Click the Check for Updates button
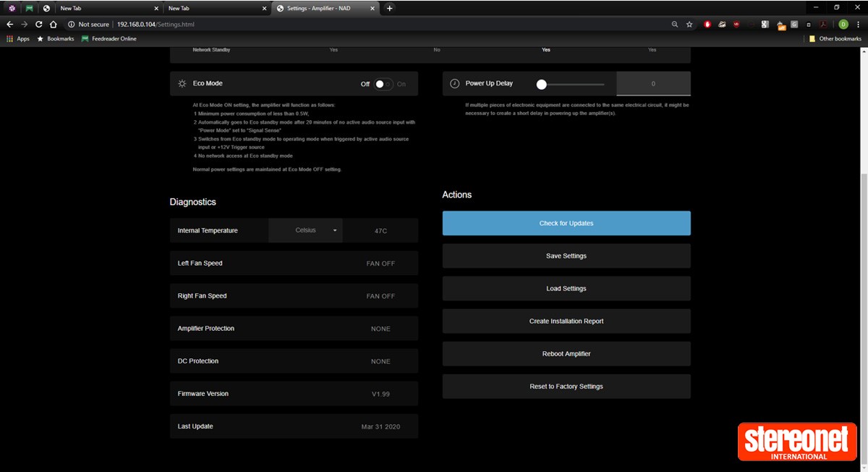Viewport: 868px width, 472px height. click(x=566, y=223)
